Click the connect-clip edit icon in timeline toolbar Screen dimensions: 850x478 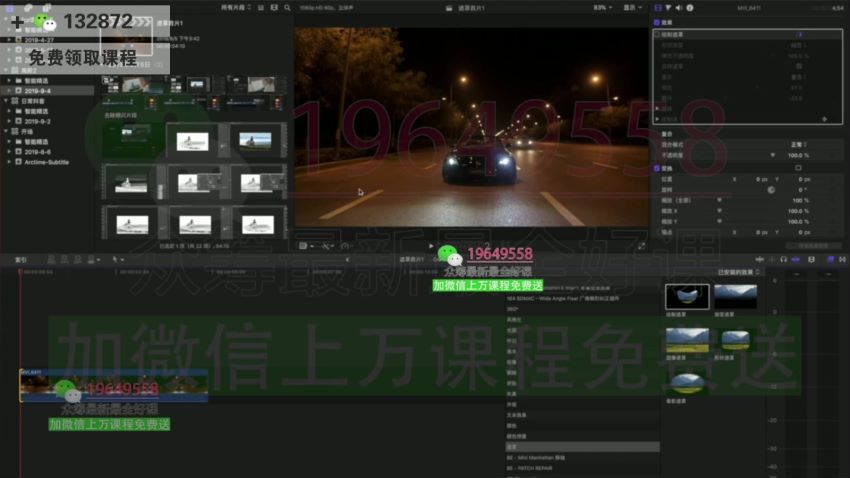pyautogui.click(x=51, y=260)
